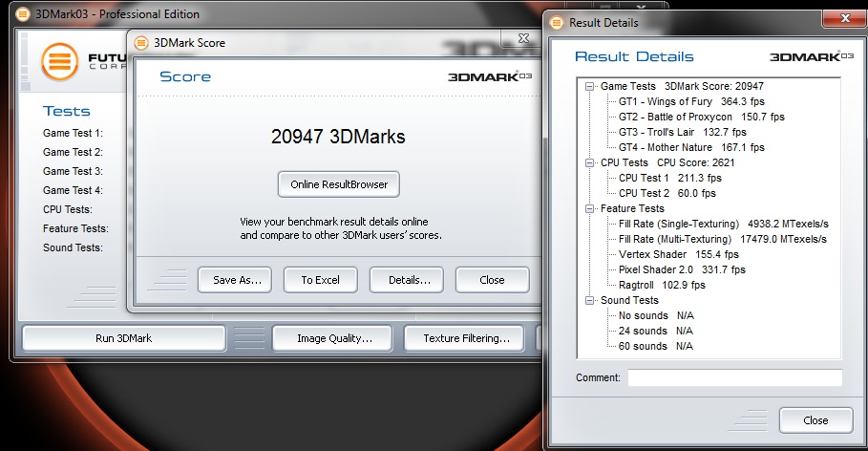Select GT1 - Wings of Fury row
868x451 pixels.
pyautogui.click(x=691, y=101)
